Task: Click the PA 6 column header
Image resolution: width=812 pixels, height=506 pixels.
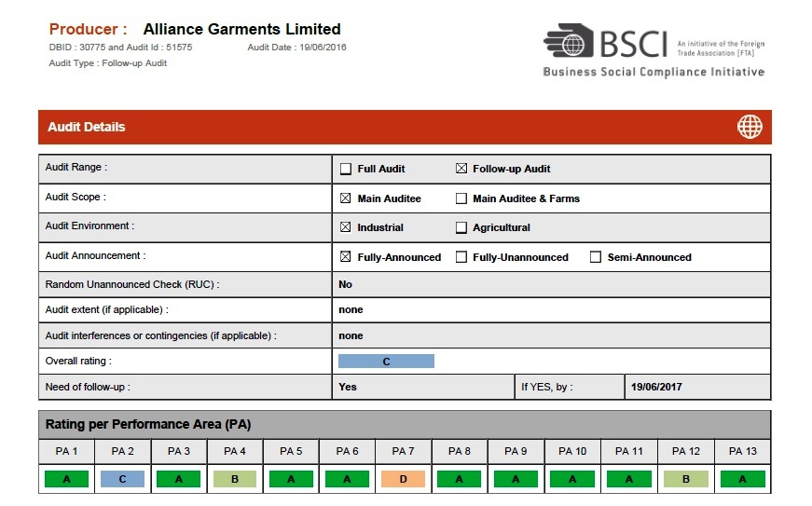Action: [347, 451]
